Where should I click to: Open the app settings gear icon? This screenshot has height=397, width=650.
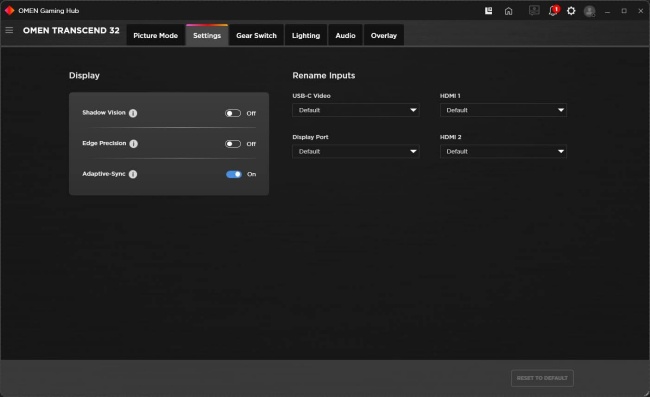(571, 11)
